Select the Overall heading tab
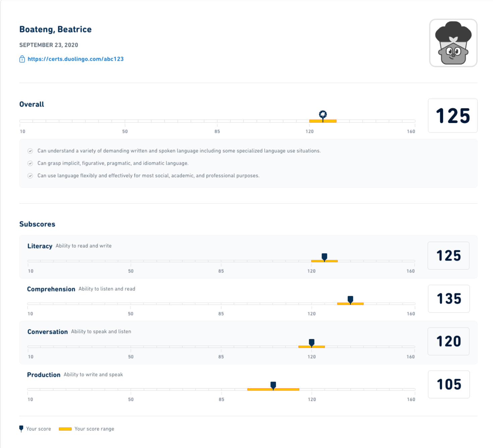The width and height of the screenshot is (493, 448). pos(32,104)
